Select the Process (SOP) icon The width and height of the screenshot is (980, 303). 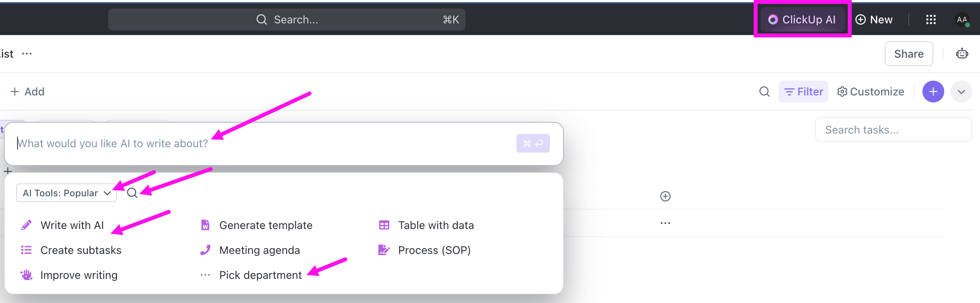(x=384, y=250)
